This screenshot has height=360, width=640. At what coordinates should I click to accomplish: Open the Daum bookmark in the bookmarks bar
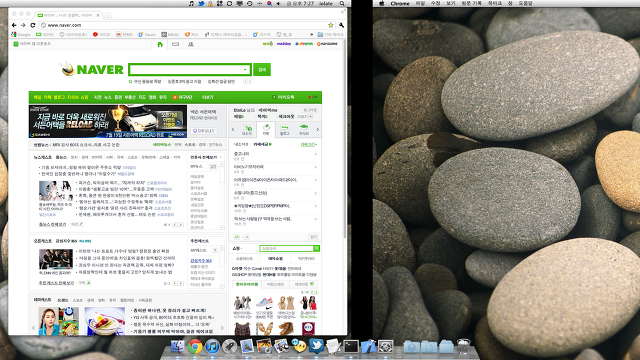coord(147,35)
